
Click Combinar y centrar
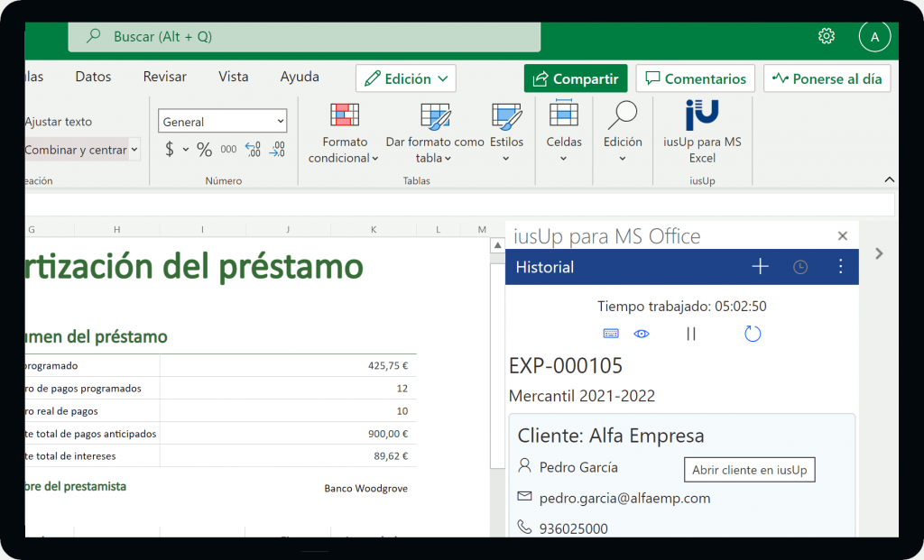(x=76, y=150)
